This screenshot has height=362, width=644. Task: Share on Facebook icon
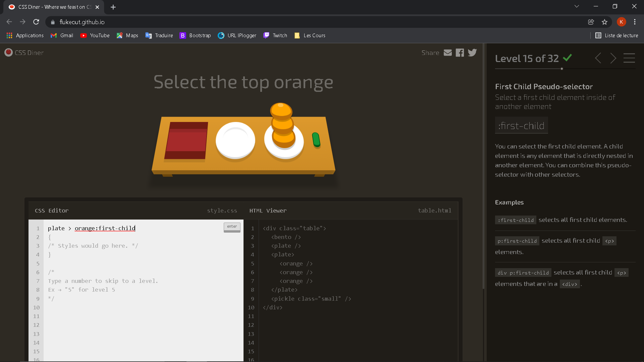click(460, 53)
